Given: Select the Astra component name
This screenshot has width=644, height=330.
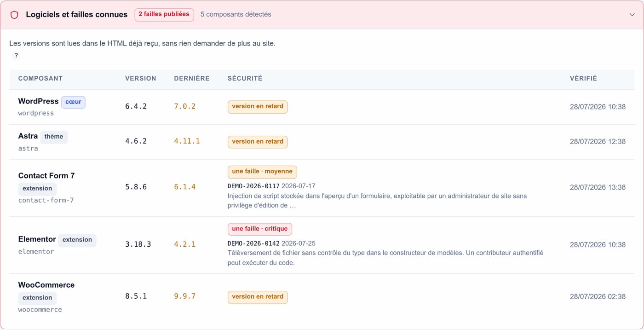Looking at the screenshot, I should [28, 136].
